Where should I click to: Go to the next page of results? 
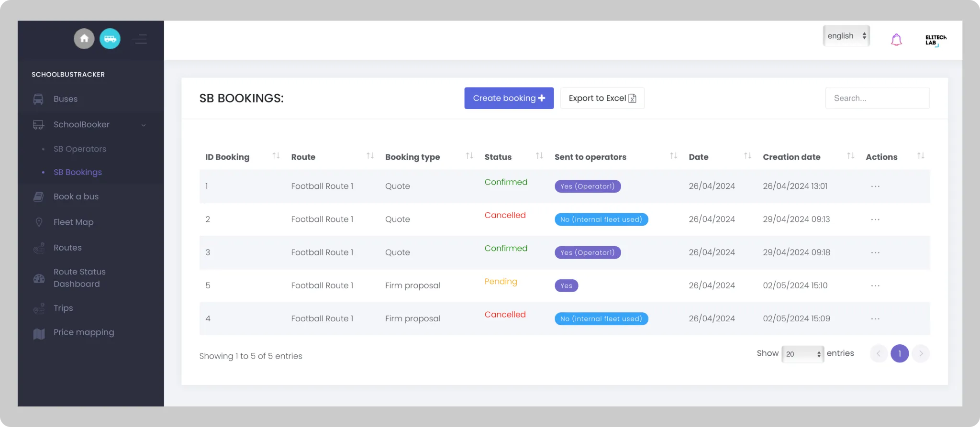920,353
